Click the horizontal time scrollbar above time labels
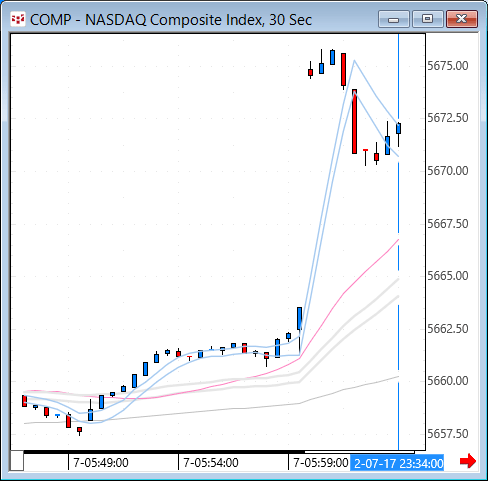The height and width of the screenshot is (481, 488). point(219,452)
